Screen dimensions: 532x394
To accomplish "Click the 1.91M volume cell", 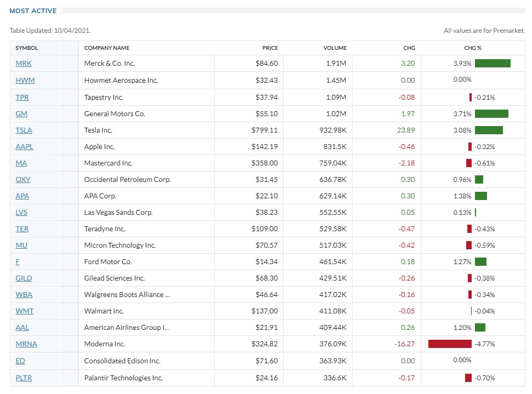I will [x=336, y=64].
